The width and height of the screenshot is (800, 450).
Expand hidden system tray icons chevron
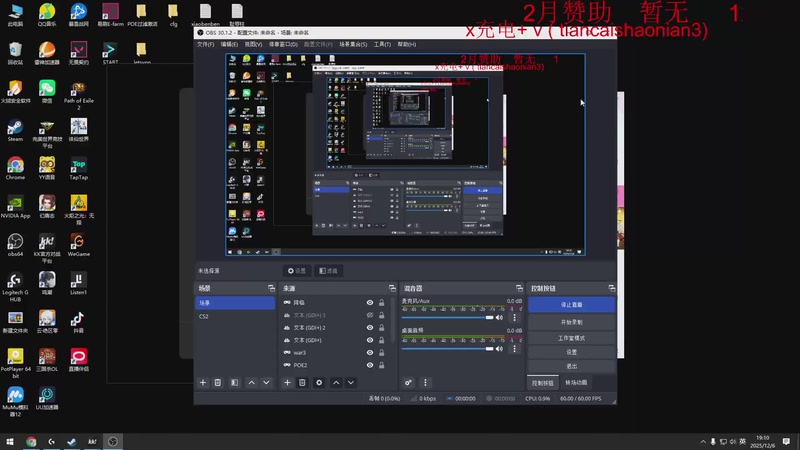[703, 442]
